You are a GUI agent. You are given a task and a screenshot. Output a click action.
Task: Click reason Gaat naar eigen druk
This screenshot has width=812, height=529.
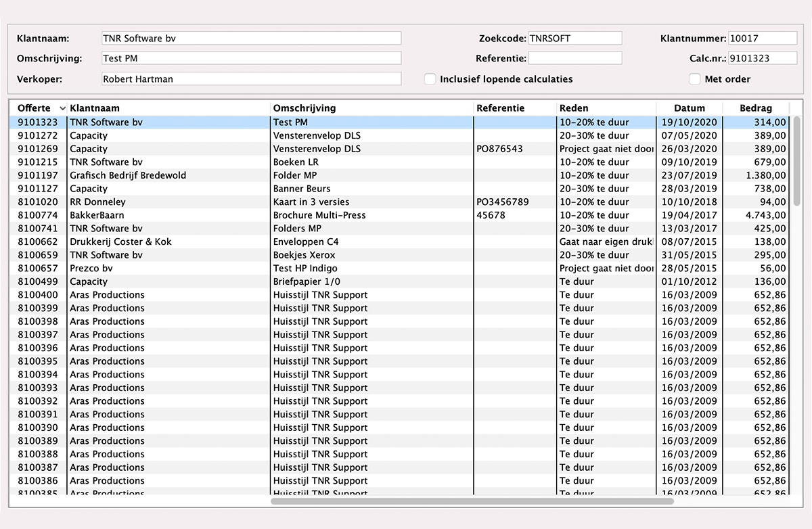(x=606, y=241)
